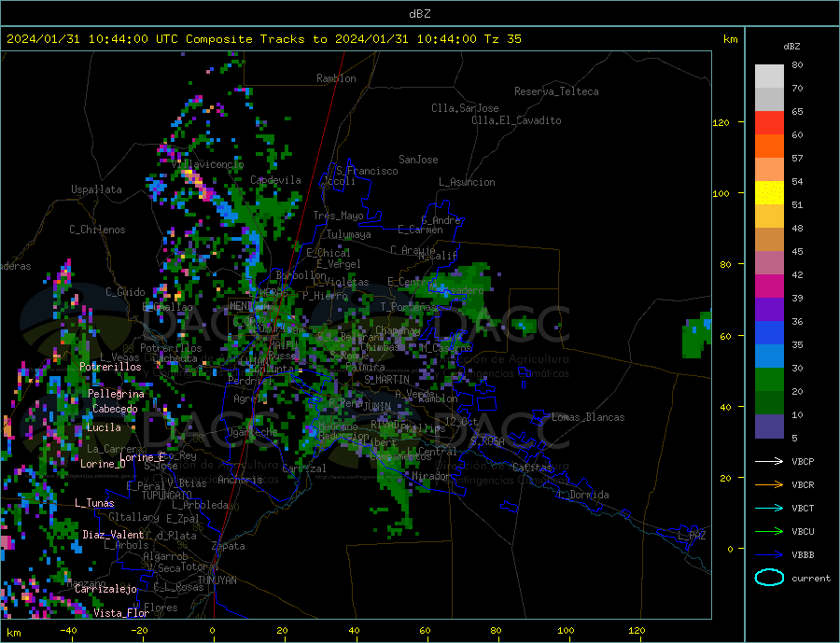Click the 'Villavicencio' map label
Image resolution: width=840 pixels, height=643 pixels.
pyautogui.click(x=208, y=164)
